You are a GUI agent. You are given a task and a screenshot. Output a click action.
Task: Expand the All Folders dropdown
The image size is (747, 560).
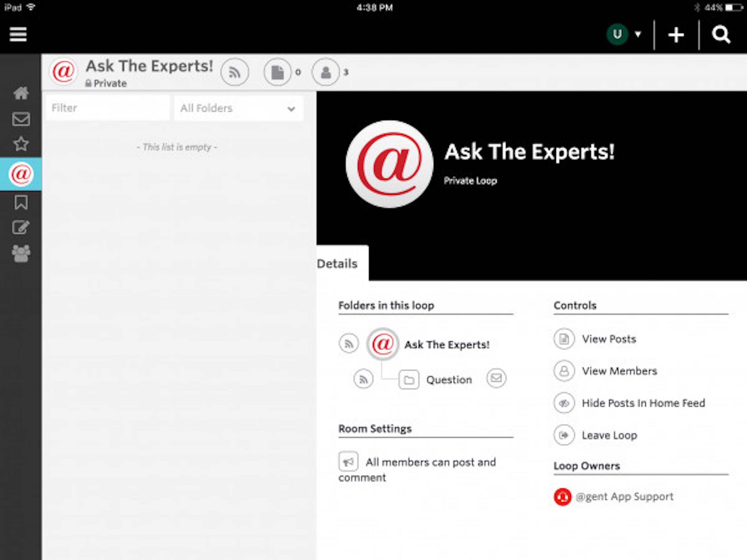click(x=238, y=109)
